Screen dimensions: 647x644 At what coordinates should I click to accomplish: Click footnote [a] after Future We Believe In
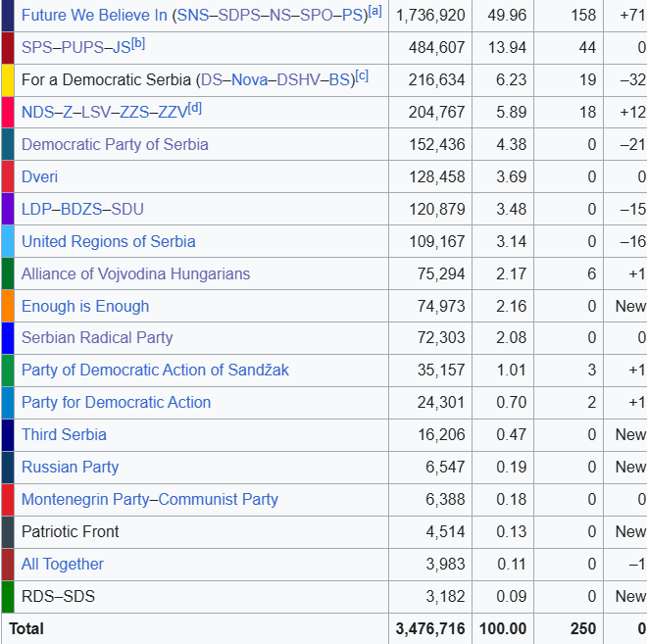click(x=374, y=11)
